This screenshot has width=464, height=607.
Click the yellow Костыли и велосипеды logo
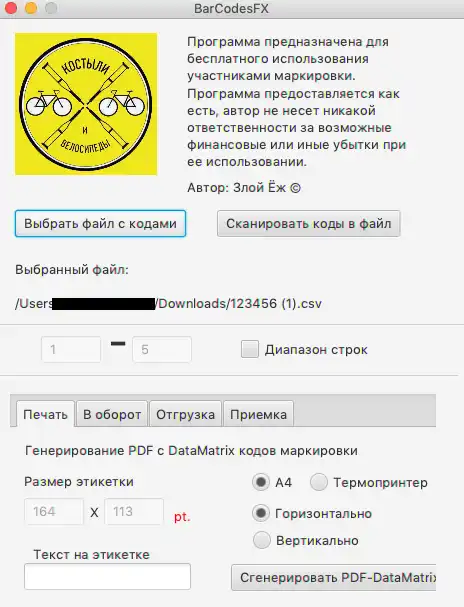pyautogui.click(x=86, y=104)
